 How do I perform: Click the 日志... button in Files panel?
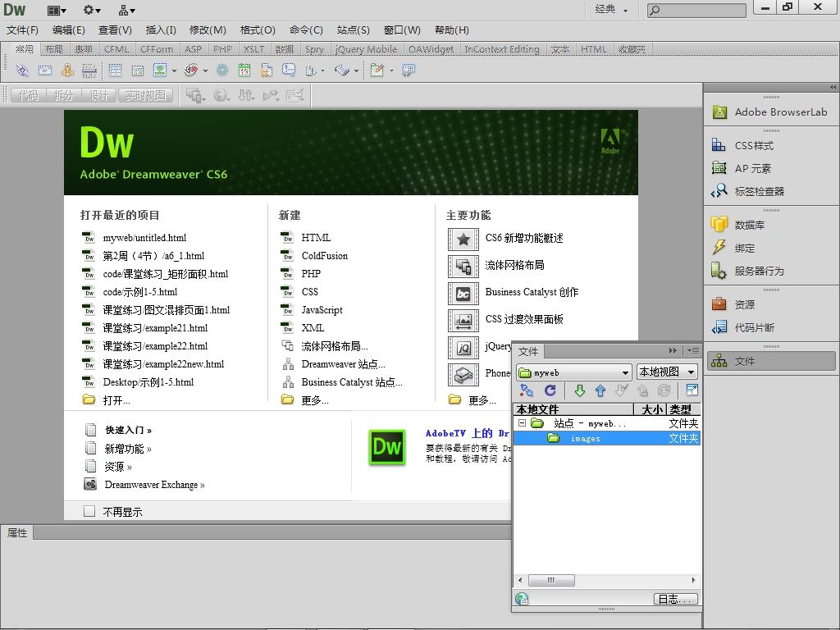coord(676,599)
